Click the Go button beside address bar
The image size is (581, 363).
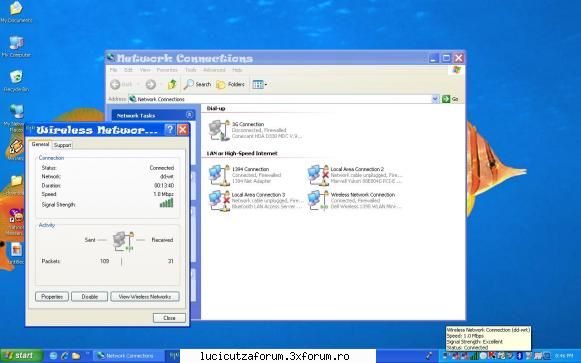(x=451, y=99)
